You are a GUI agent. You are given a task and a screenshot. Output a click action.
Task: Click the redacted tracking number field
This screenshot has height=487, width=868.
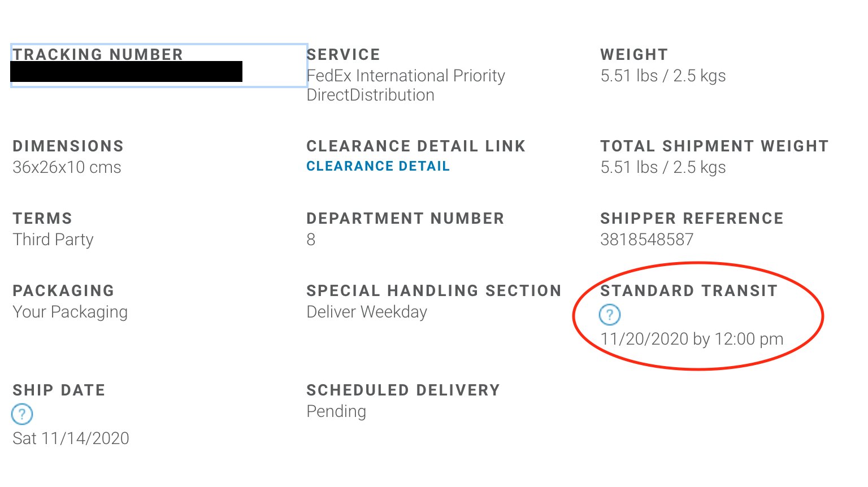pos(127,72)
